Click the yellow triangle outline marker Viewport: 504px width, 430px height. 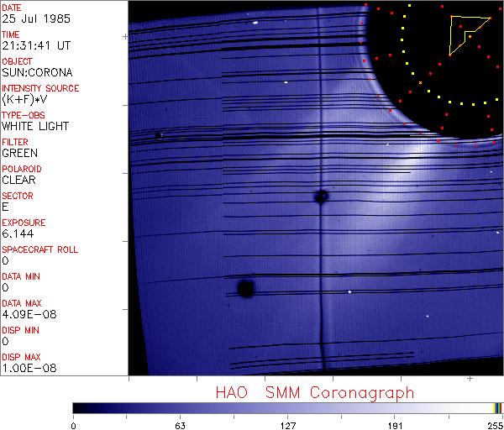[464, 34]
